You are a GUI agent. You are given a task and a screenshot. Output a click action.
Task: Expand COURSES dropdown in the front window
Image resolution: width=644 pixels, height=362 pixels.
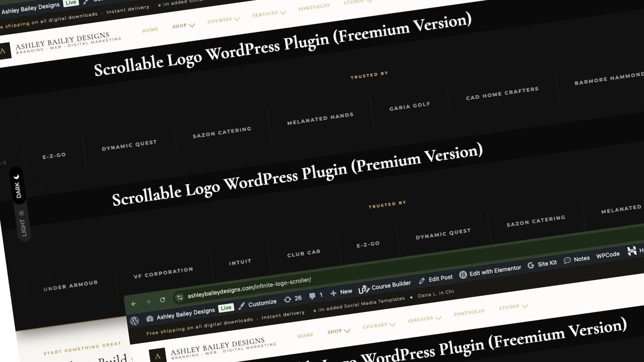coord(379,325)
